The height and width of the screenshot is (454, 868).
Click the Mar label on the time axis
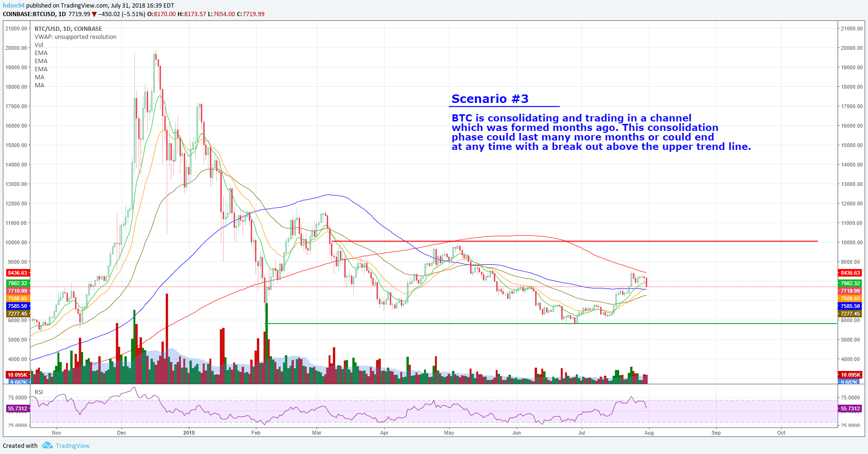point(317,433)
